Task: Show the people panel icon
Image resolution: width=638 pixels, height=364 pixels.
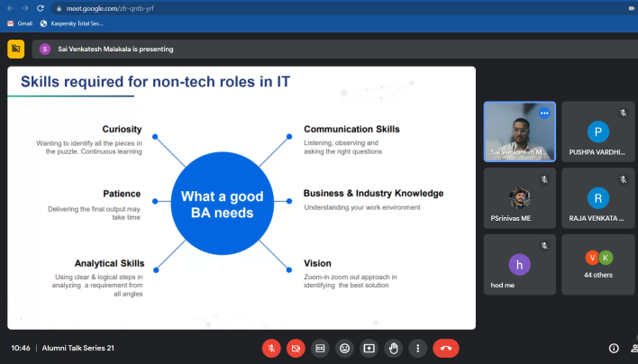Action: pyautogui.click(x=633, y=348)
